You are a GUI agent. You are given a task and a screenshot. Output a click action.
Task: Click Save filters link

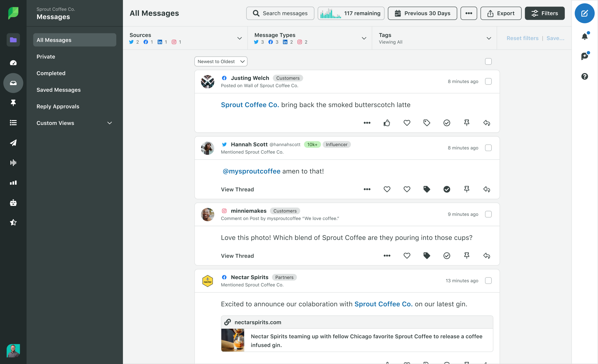coord(554,38)
